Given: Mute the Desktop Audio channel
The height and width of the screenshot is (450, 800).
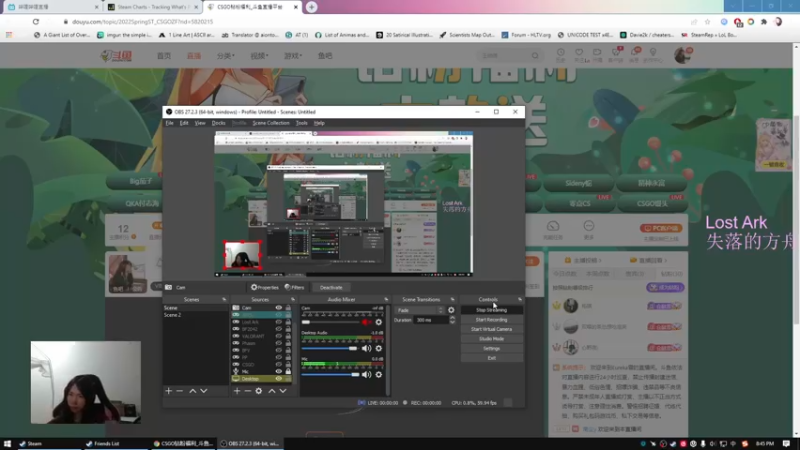Looking at the screenshot, I should 366,348.
